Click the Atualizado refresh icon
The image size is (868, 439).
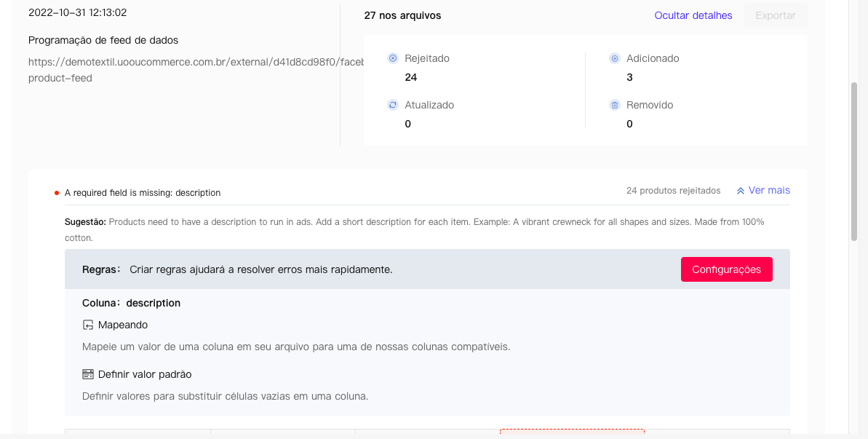pyautogui.click(x=393, y=105)
